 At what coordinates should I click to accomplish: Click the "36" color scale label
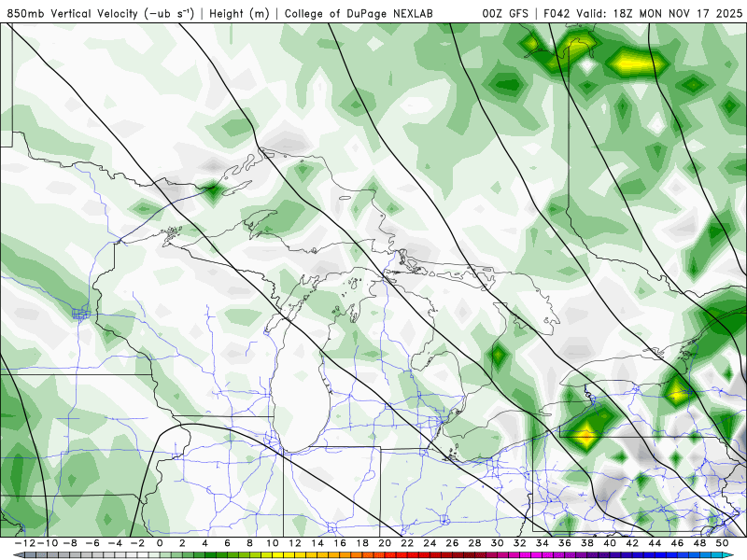point(565,543)
